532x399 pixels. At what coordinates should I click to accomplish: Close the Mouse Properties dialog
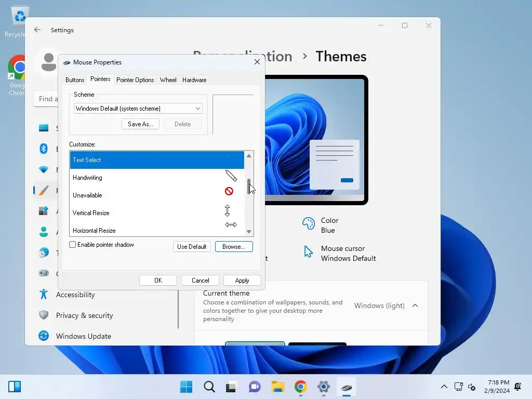pos(257,62)
